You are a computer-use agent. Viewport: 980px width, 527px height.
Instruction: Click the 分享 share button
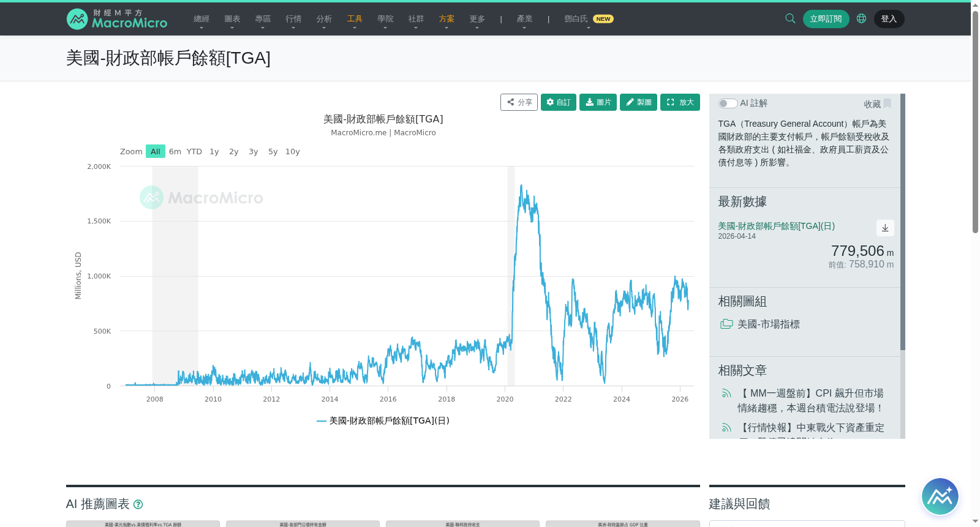[x=519, y=102]
